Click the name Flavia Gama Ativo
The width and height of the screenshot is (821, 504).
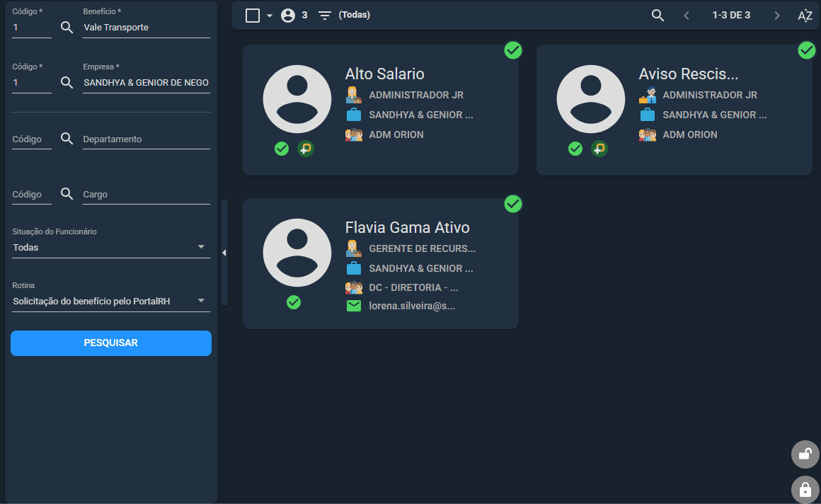408,227
